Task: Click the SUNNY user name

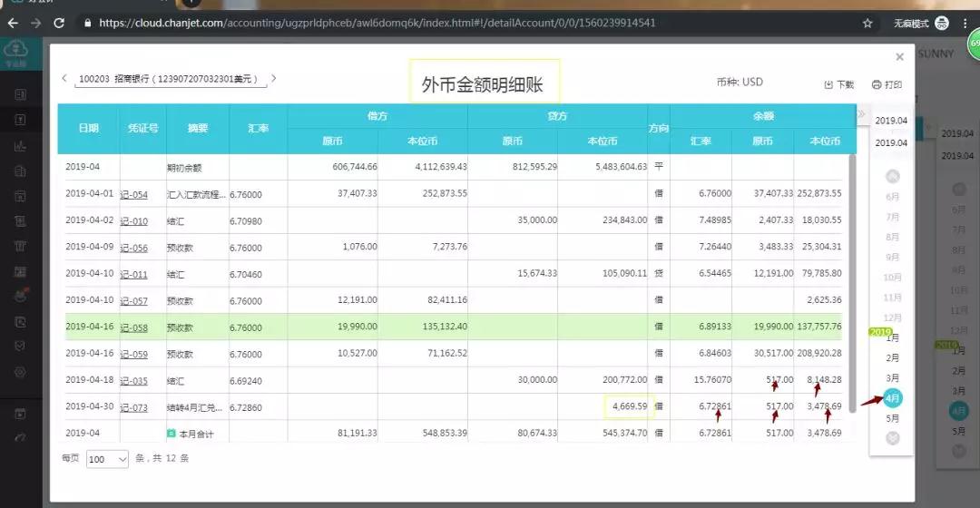Action: [936, 54]
